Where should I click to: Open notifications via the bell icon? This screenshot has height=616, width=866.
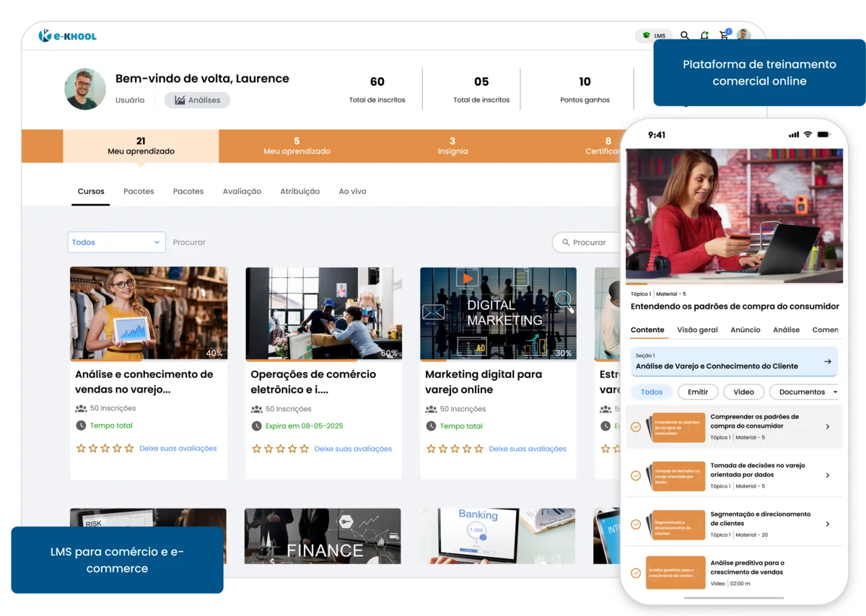click(x=704, y=35)
